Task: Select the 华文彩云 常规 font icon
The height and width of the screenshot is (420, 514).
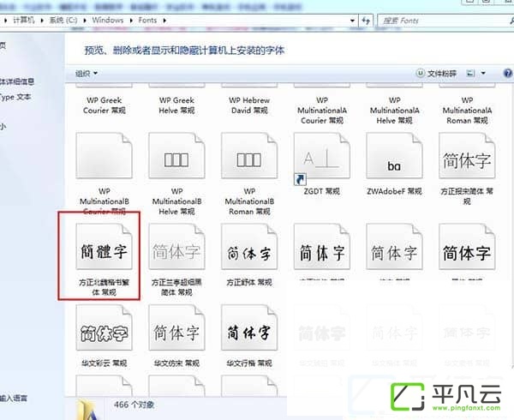Action: coord(105,327)
